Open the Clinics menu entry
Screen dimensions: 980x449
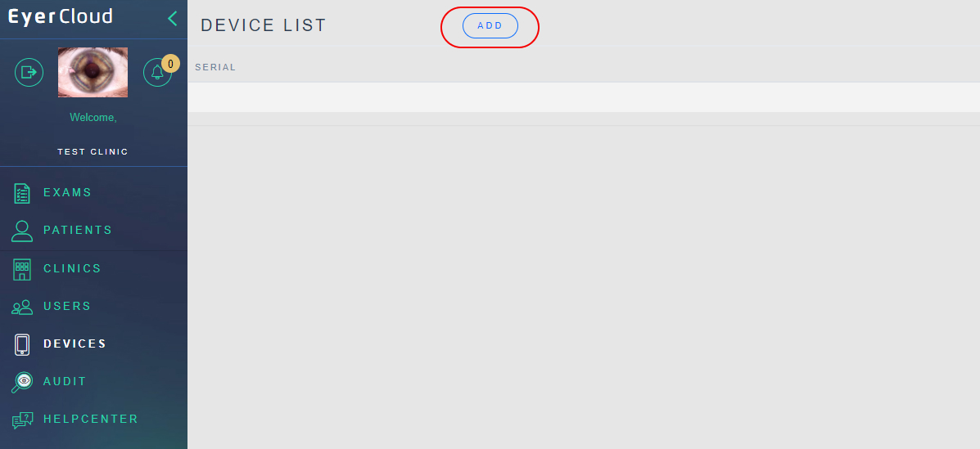tap(73, 268)
